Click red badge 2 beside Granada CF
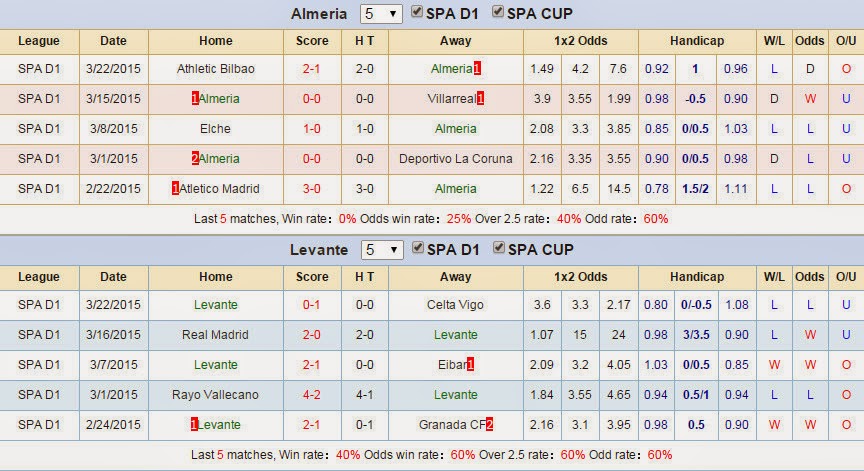The height and width of the screenshot is (471, 864). (489, 425)
